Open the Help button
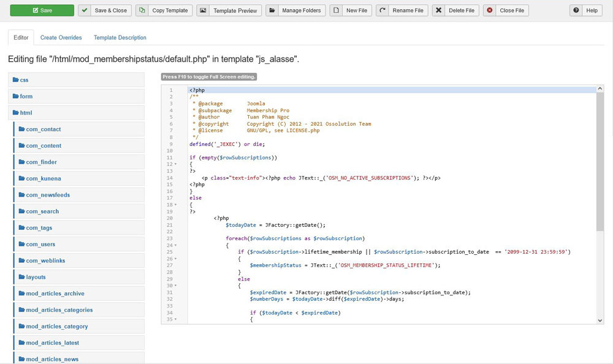613x364 pixels. pos(585,10)
